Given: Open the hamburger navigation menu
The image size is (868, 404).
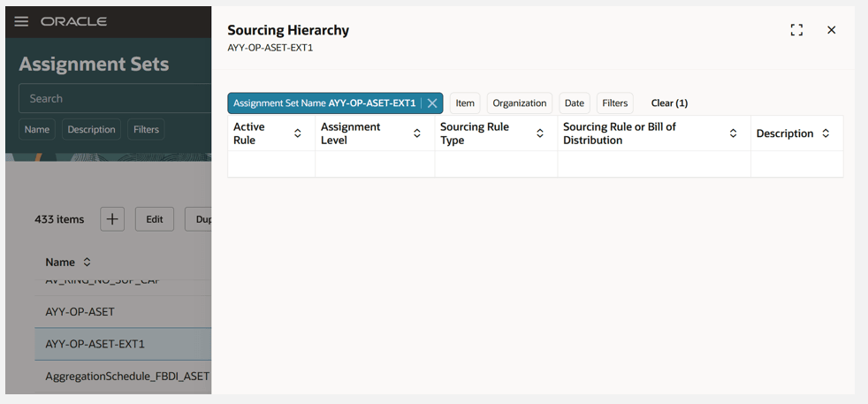Looking at the screenshot, I should (x=21, y=21).
